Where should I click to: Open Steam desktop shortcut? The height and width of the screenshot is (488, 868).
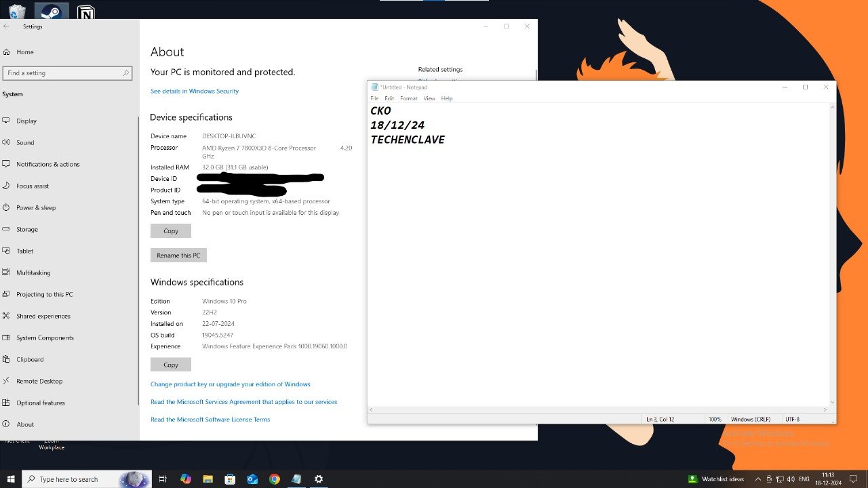pos(51,12)
